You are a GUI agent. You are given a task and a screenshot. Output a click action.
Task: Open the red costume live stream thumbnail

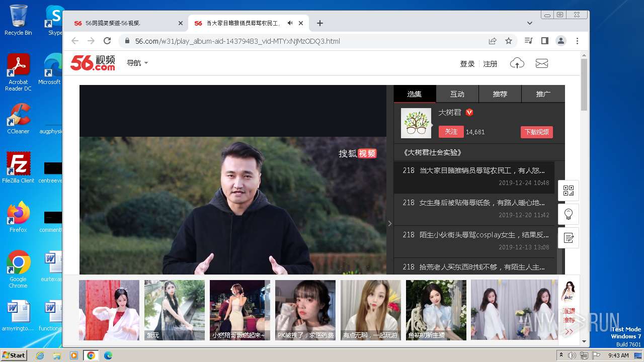tap(109, 310)
